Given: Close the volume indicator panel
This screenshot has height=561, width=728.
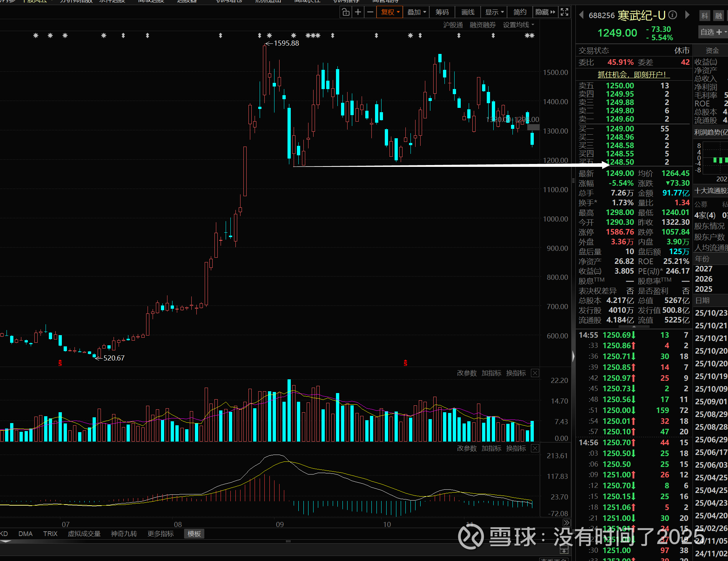Looking at the screenshot, I should tap(535, 373).
